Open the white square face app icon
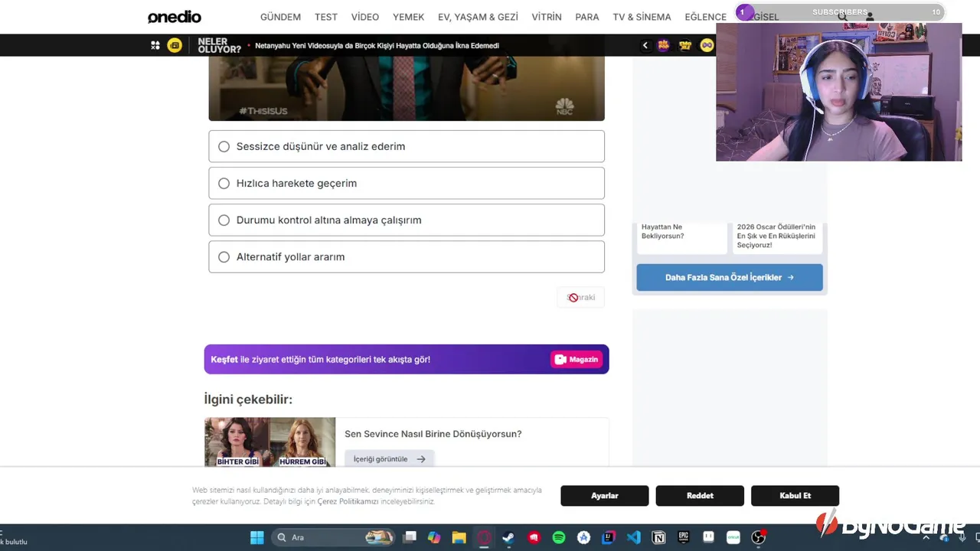The width and height of the screenshot is (980, 551). pos(708,537)
